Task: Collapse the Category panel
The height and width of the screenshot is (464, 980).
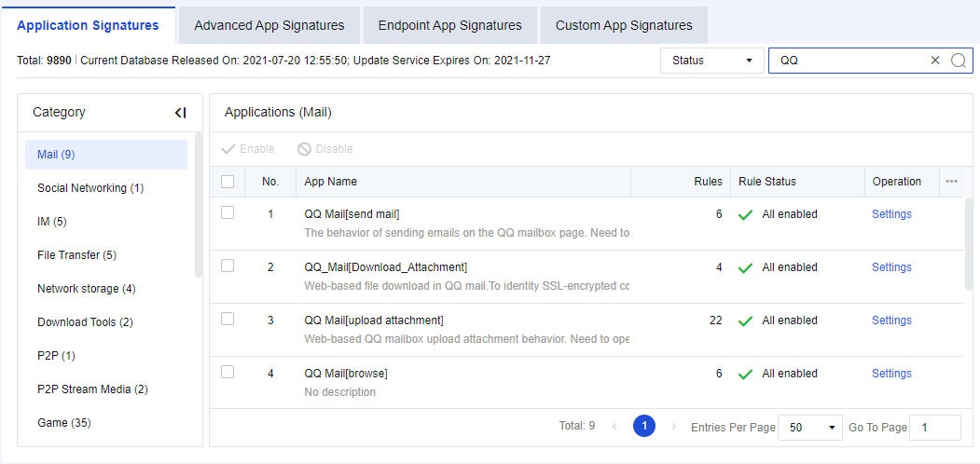Action: (x=180, y=113)
